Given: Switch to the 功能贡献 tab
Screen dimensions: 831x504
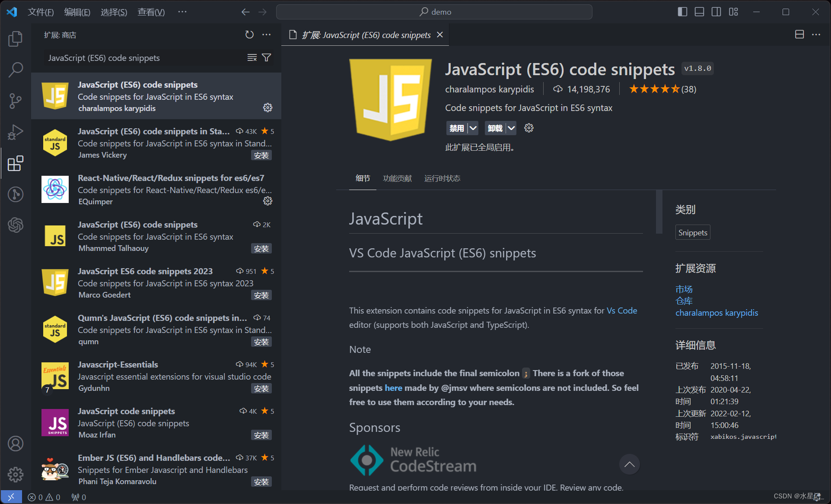Looking at the screenshot, I should point(398,178).
